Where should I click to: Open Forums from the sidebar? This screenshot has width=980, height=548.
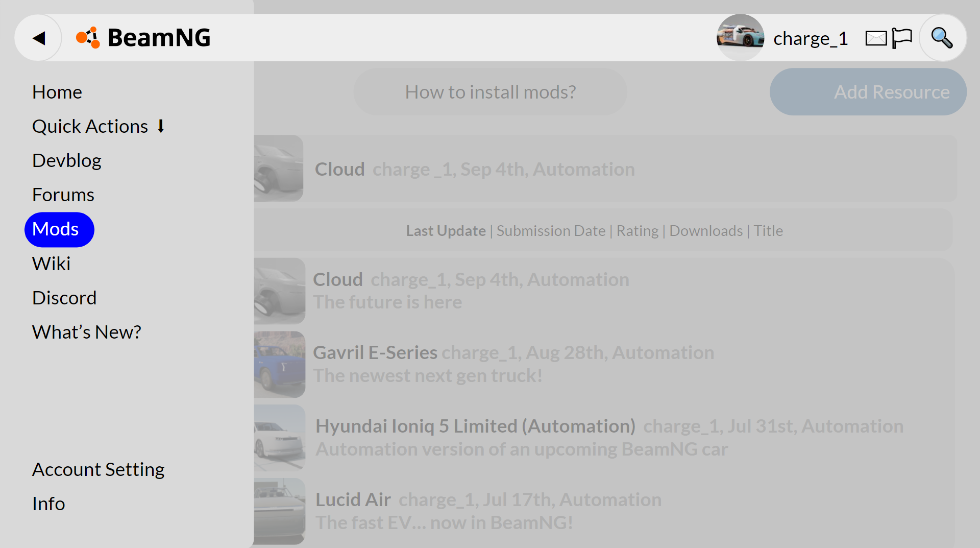pyautogui.click(x=63, y=195)
